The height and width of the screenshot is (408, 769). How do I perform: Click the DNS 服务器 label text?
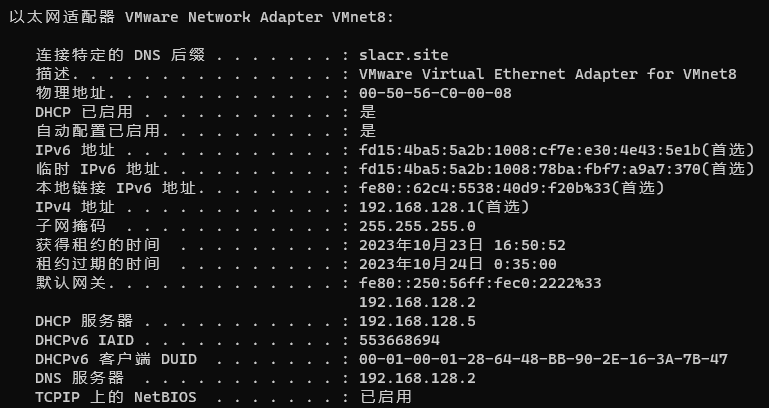pos(80,378)
